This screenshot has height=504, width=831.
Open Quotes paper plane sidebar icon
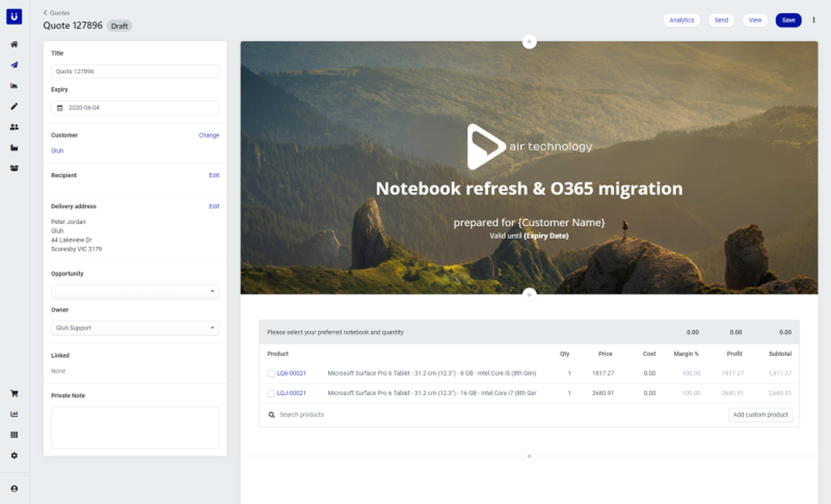[14, 65]
